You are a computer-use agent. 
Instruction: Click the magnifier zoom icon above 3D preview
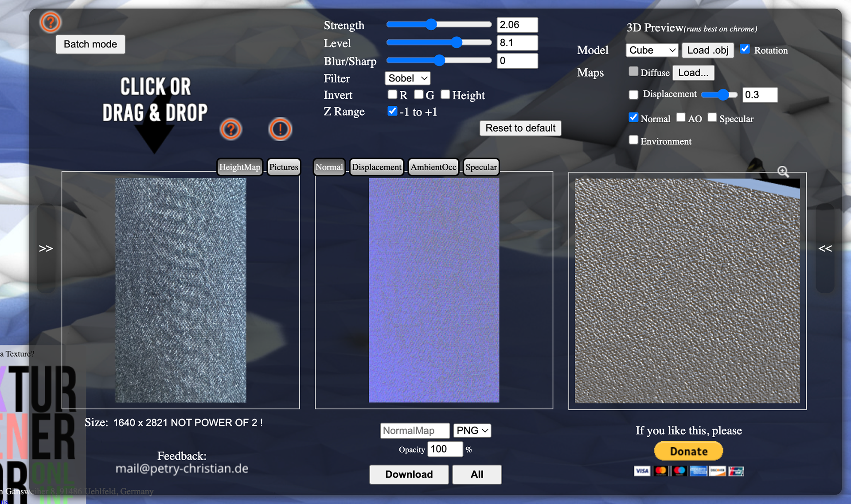click(x=783, y=171)
